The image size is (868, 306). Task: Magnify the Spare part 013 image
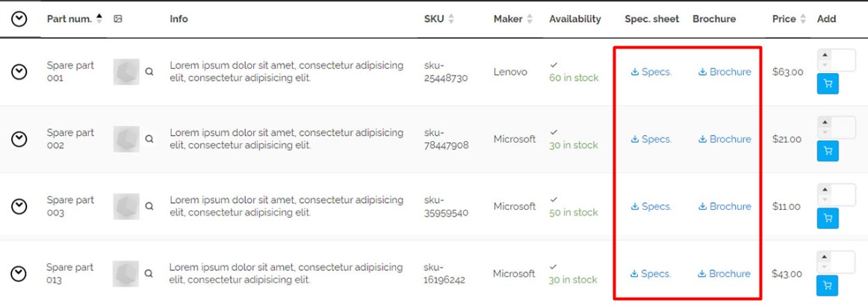click(x=149, y=274)
